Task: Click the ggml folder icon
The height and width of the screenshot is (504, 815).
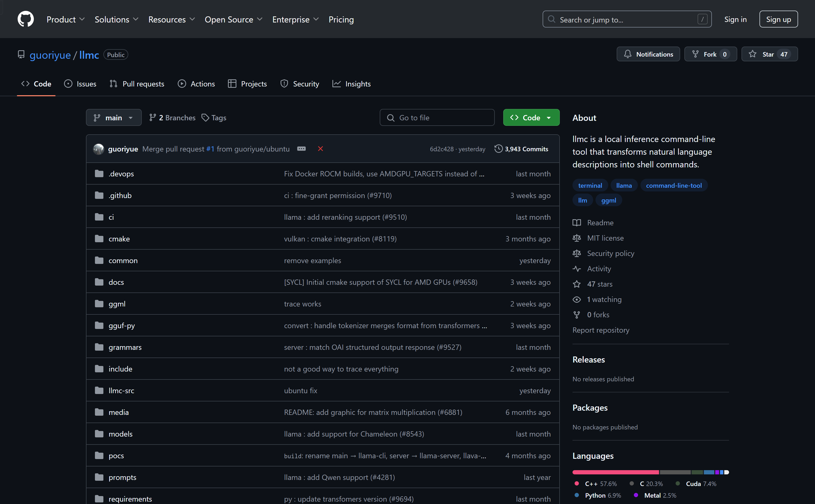Action: point(99,303)
